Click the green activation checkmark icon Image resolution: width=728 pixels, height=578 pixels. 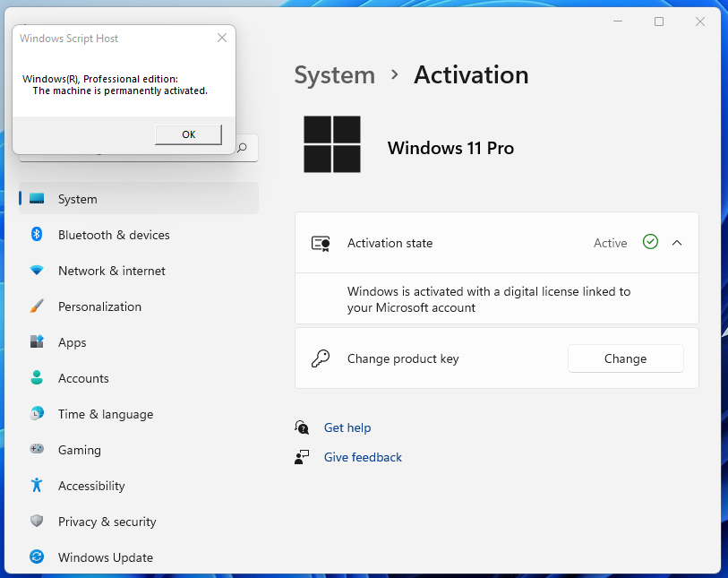coord(650,242)
